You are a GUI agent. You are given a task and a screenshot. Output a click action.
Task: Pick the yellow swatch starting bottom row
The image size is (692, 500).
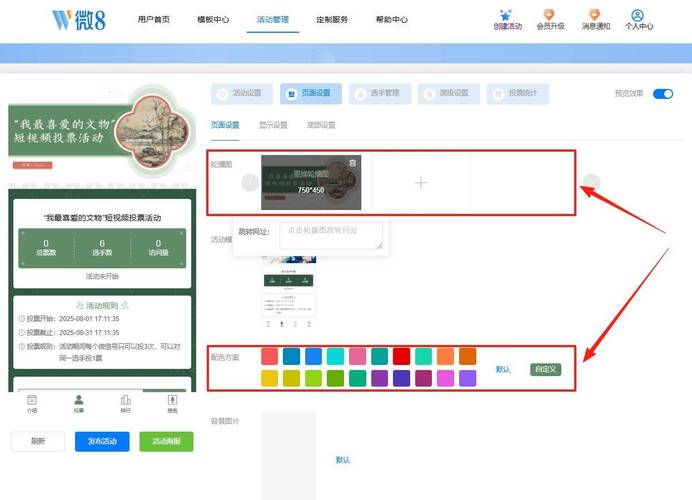pos(269,378)
